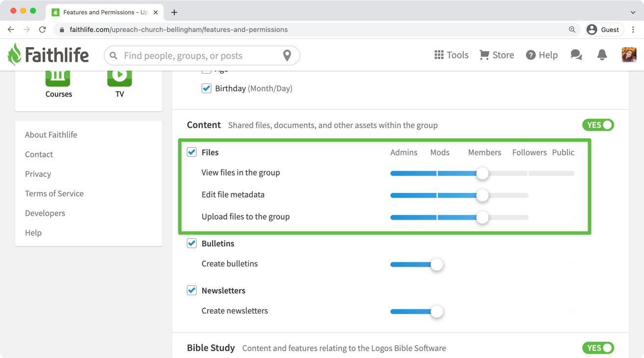Image resolution: width=644 pixels, height=358 pixels.
Task: Click the Edit file metadata slider handle
Action: (x=483, y=195)
